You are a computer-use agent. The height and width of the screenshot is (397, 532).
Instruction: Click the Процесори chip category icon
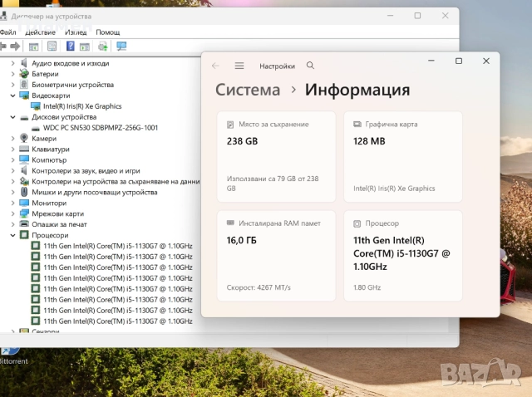point(24,234)
